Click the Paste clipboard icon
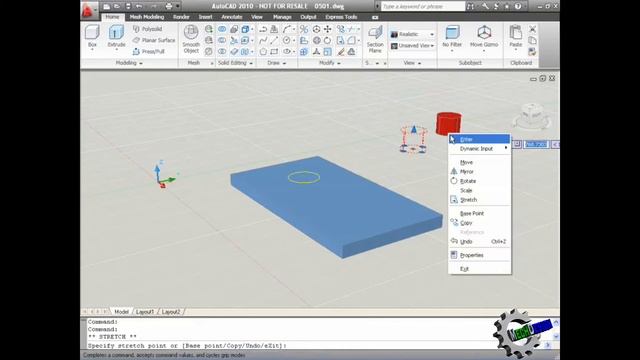 pyautogui.click(x=516, y=33)
